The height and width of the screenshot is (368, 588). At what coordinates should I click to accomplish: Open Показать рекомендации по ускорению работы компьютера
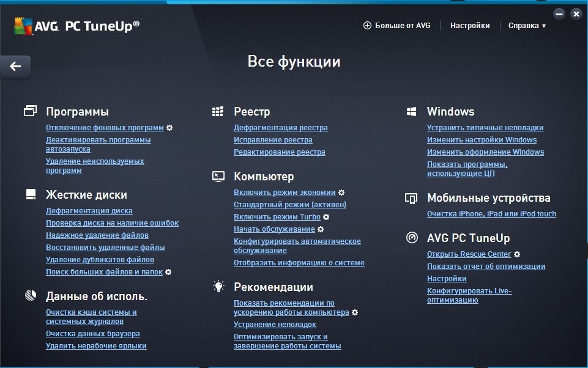pyautogui.click(x=291, y=307)
